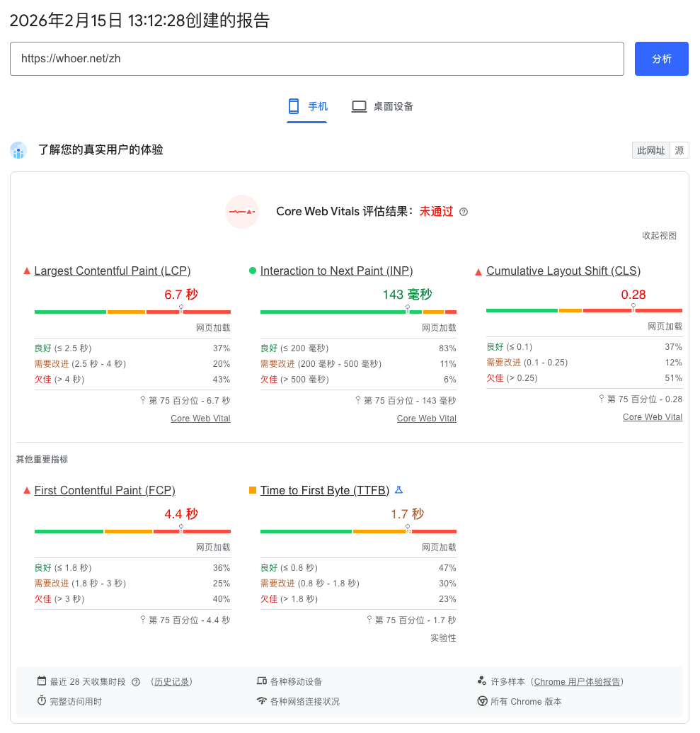This screenshot has width=700, height=733.
Task: Click the desktop laptop icon in tabs
Action: [359, 106]
